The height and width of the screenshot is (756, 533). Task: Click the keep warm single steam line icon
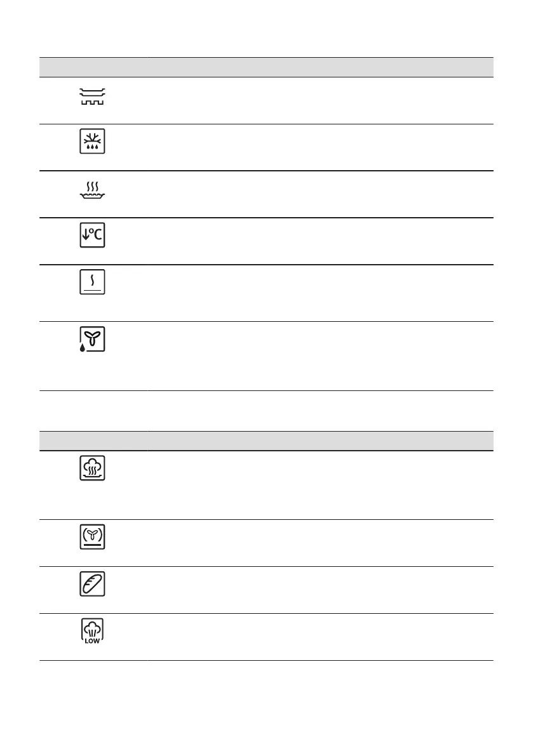93,282
